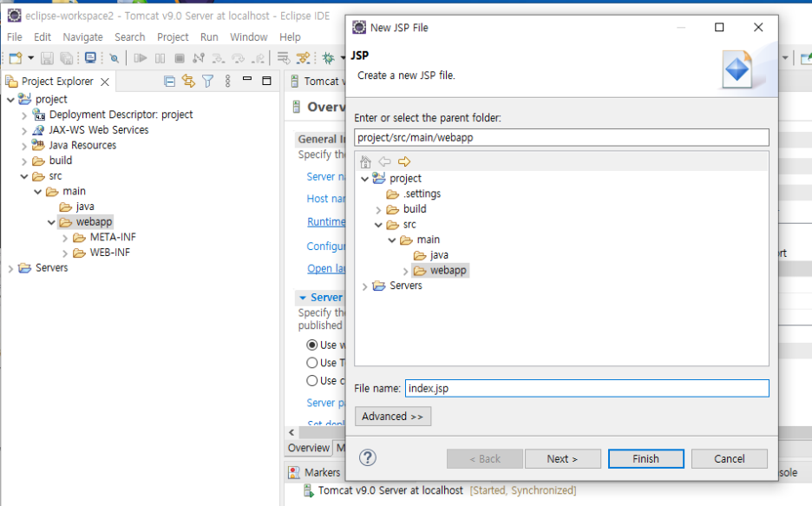
Task: Click the Step Into icon
Action: click(218, 58)
